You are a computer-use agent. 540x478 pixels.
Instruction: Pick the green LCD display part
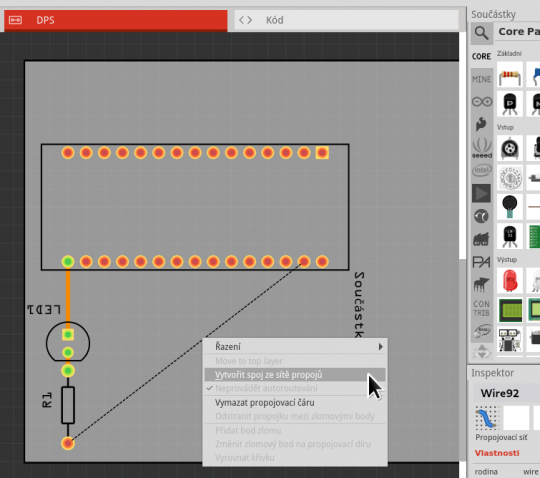tap(510, 310)
